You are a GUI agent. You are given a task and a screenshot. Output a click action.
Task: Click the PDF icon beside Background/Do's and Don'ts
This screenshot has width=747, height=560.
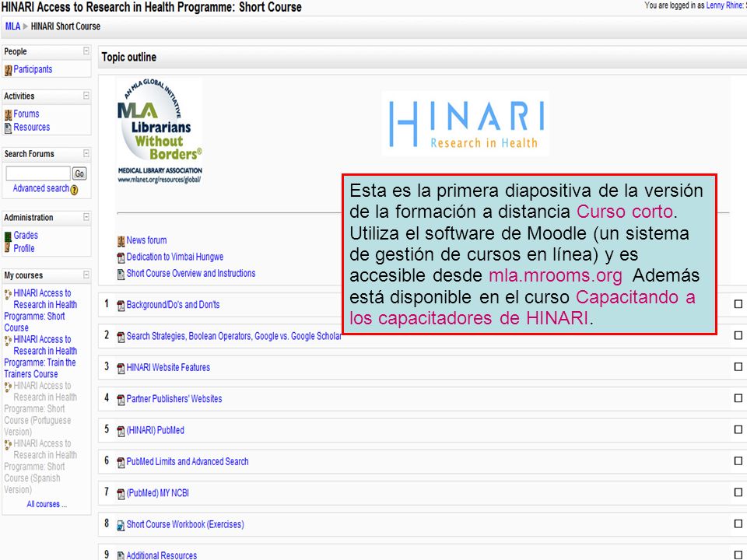[121, 306]
